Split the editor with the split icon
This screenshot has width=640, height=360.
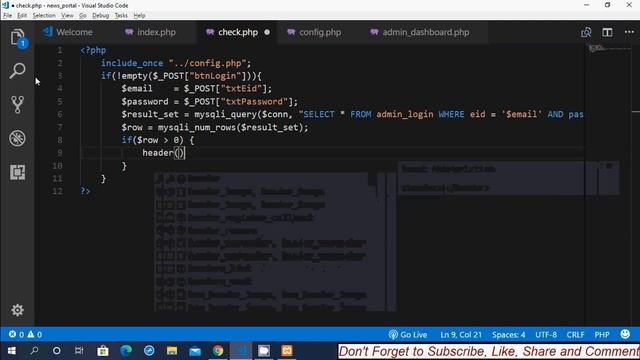607,32
